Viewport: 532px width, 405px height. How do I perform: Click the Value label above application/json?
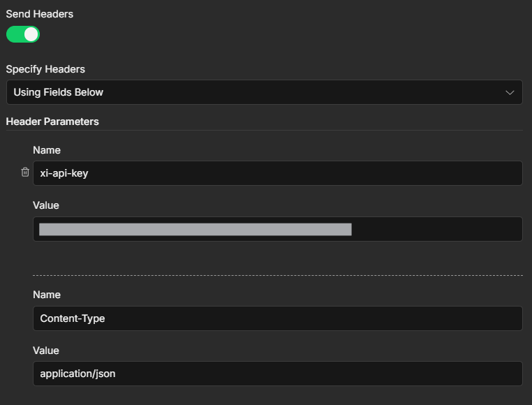[x=46, y=351]
